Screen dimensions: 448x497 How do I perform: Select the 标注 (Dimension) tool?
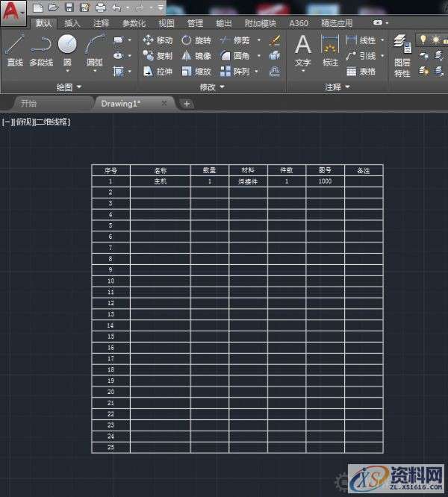330,51
